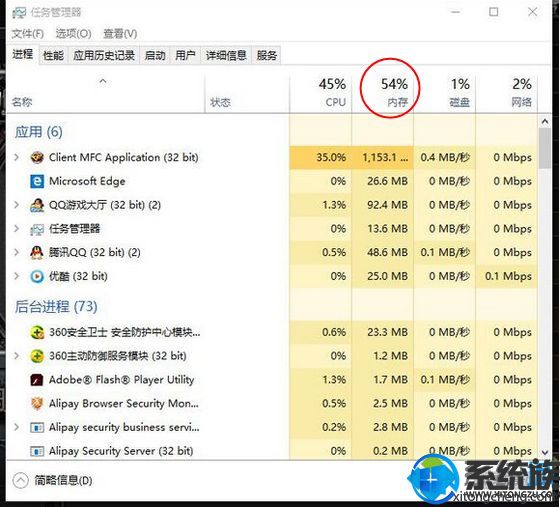Viewport: 560px width, 507px height.
Task: Click the 1.7 MB memory cell
Action: click(382, 380)
